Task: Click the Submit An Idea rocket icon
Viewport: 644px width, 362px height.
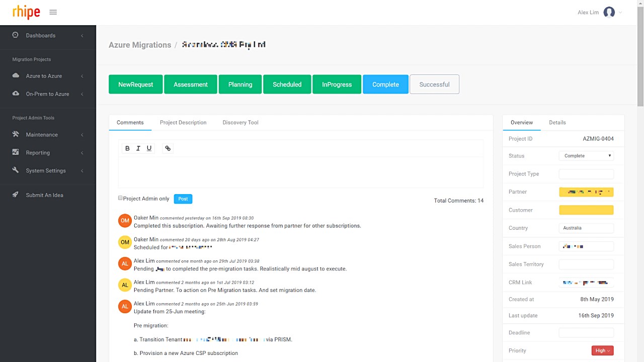Action: click(x=16, y=195)
